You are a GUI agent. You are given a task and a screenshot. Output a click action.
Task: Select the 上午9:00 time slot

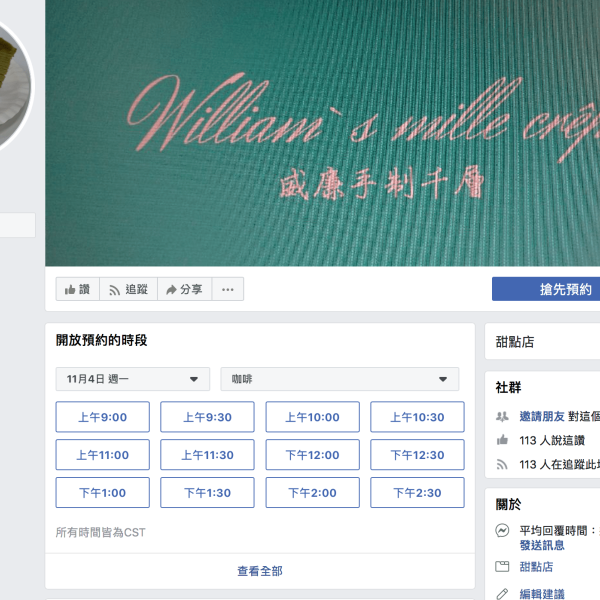click(103, 417)
